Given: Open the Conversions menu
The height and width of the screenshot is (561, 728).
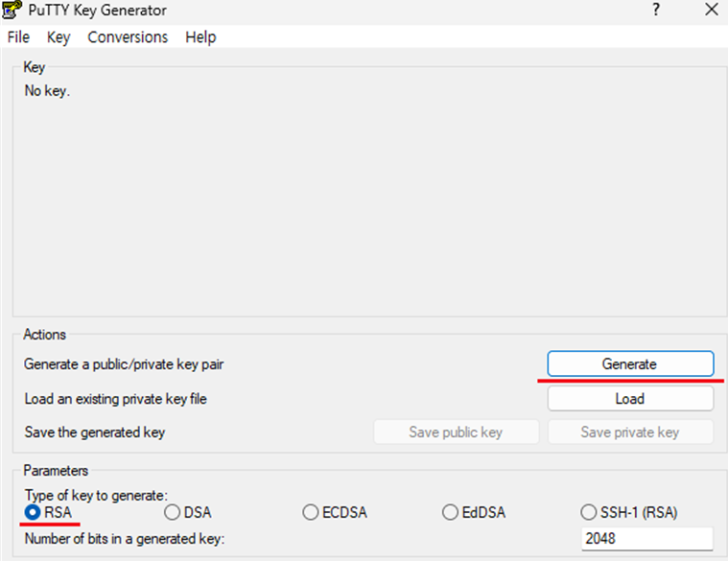Looking at the screenshot, I should (x=128, y=37).
